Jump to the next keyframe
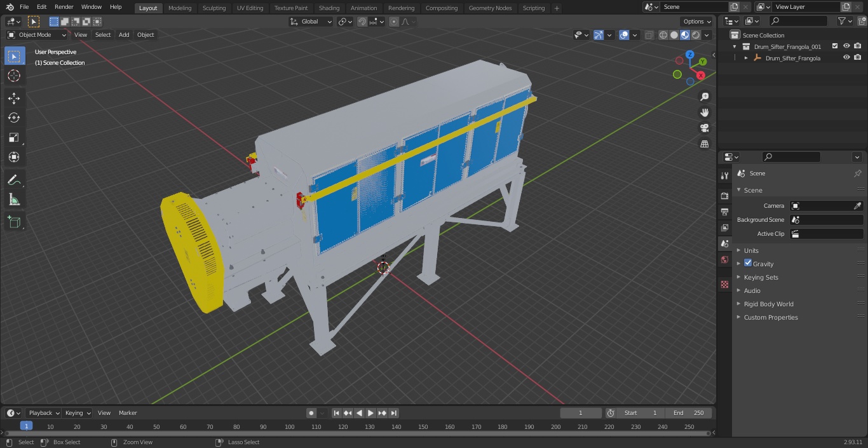This screenshot has height=448, width=868. [383, 413]
